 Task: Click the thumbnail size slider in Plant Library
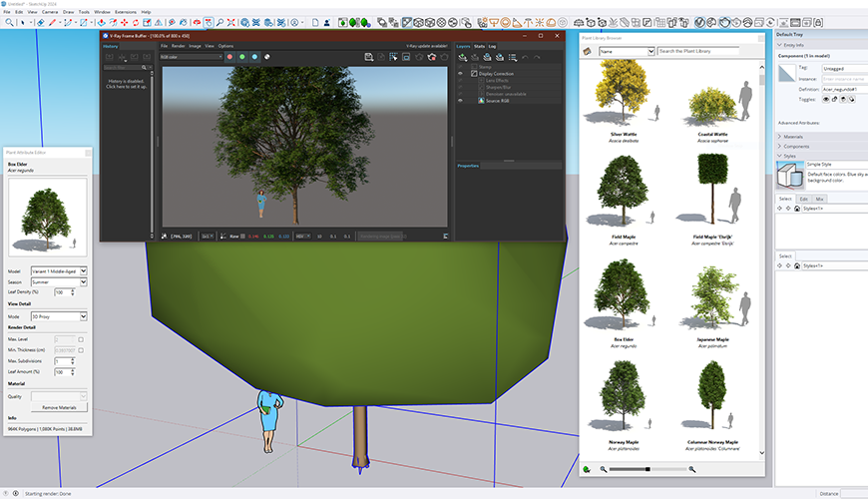[x=649, y=468]
